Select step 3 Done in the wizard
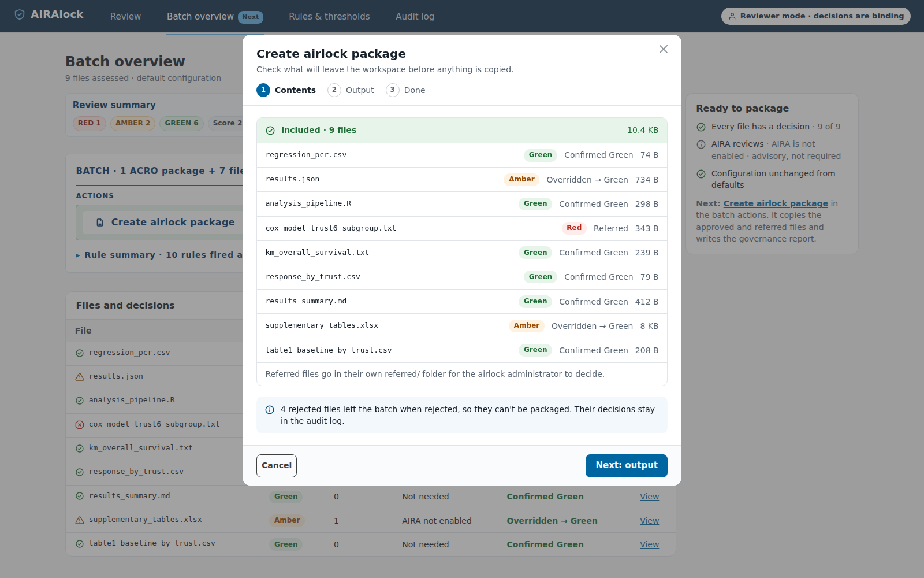Viewport: 924px width, 578px height. [x=405, y=90]
